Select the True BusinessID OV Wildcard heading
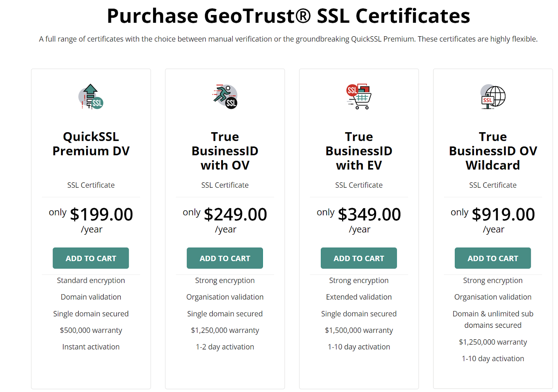 (493, 151)
